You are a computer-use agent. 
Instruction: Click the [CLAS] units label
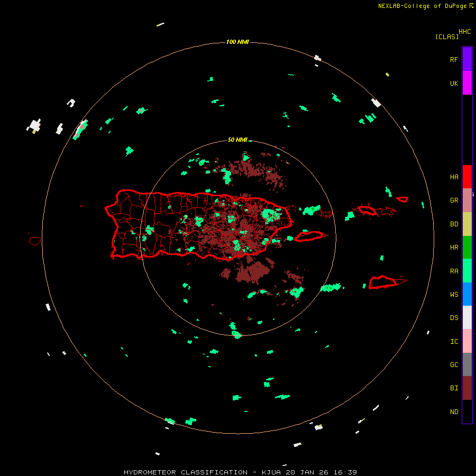[447, 36]
